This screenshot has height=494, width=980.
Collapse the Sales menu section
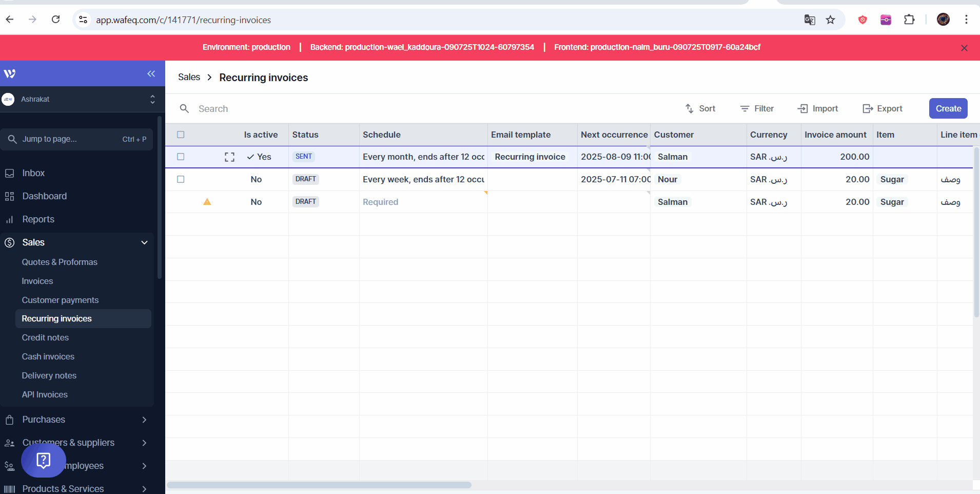click(144, 242)
